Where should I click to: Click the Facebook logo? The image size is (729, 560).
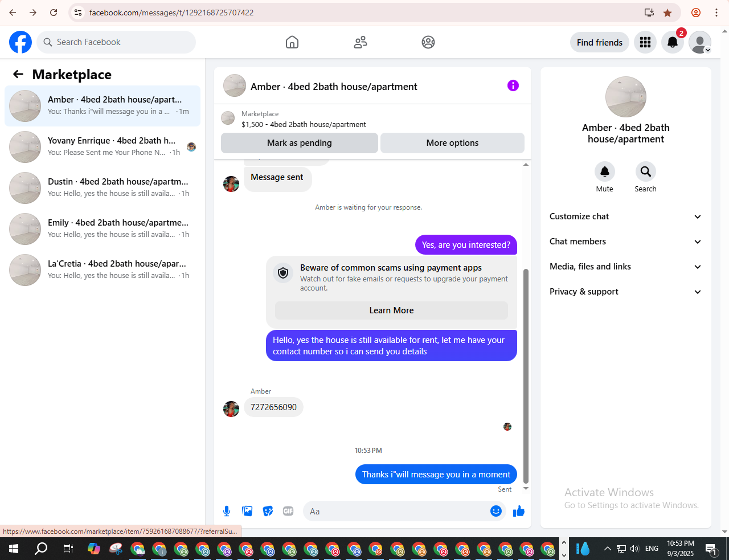(x=21, y=42)
